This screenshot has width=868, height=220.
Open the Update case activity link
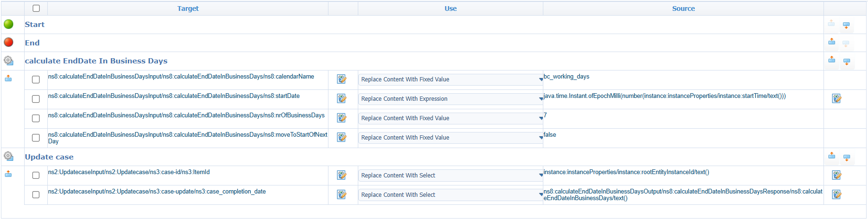[49, 157]
